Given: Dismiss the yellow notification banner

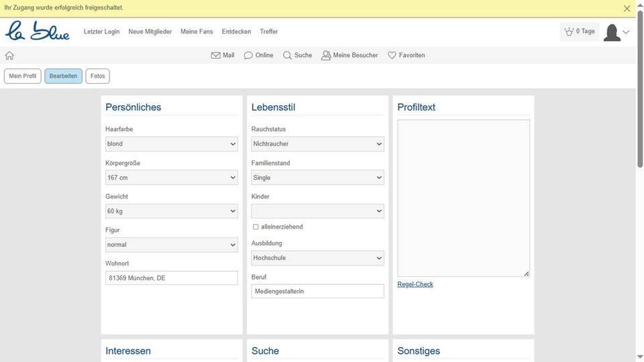Looking at the screenshot, I should (x=627, y=9).
